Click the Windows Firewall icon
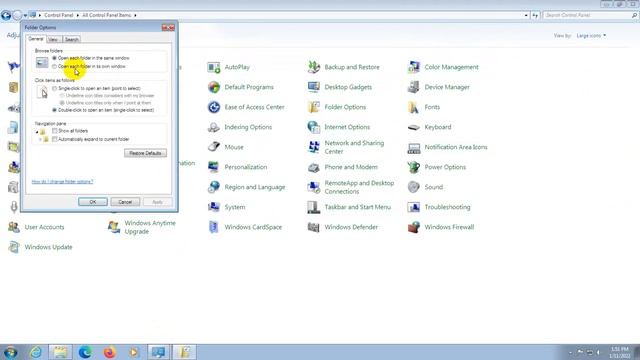Image resolution: width=640 pixels, height=360 pixels. click(x=414, y=227)
